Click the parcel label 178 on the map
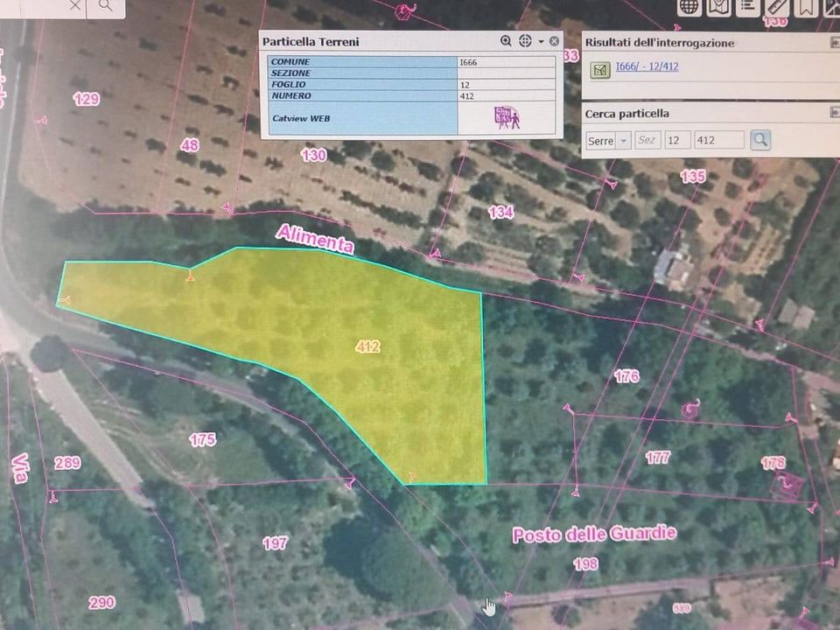 click(x=773, y=463)
